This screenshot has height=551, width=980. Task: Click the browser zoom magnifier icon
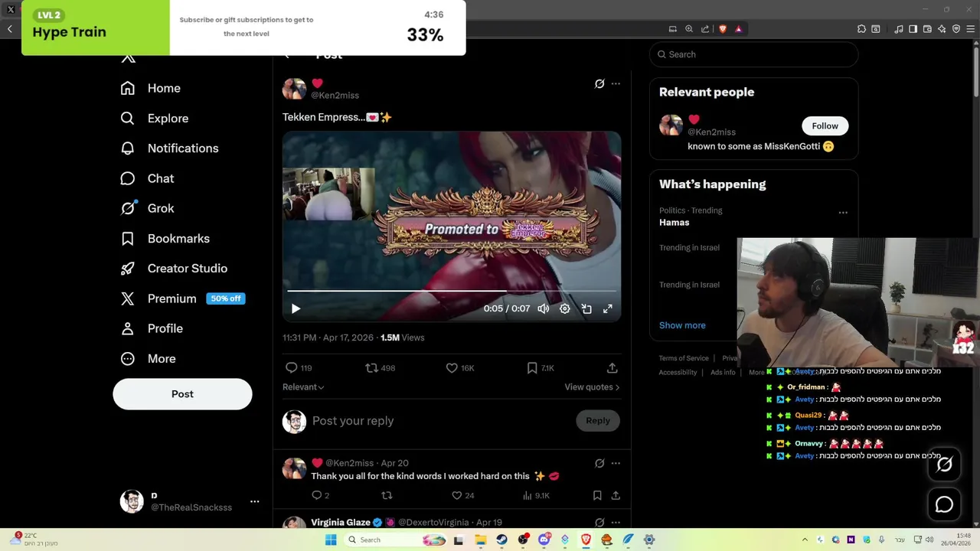[689, 29]
